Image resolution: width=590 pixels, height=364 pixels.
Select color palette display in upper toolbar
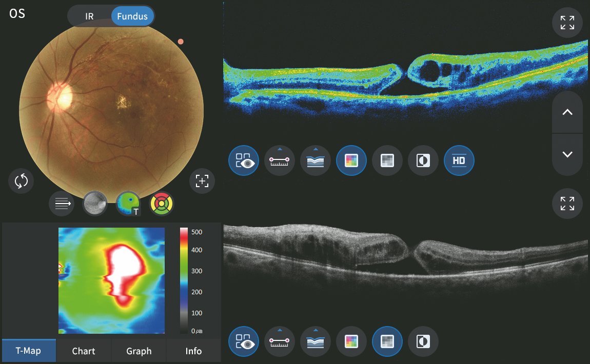(351, 161)
